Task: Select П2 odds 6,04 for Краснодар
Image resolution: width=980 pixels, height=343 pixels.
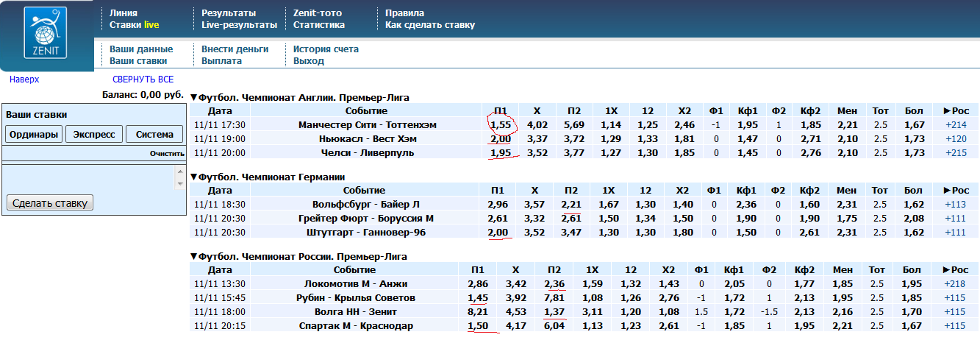Action: 554,326
